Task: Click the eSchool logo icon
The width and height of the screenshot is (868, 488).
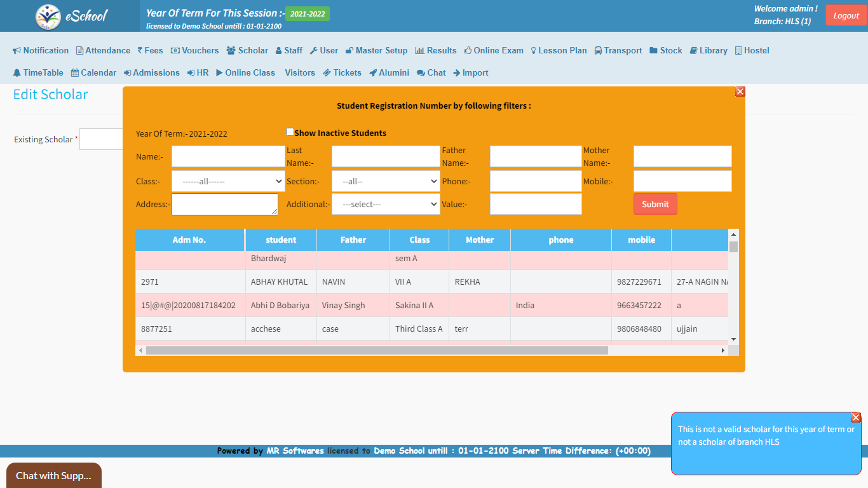Action: 48,17
